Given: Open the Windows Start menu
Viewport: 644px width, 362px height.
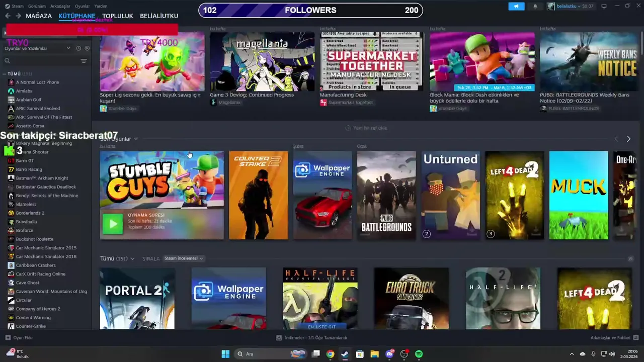Looking at the screenshot, I should pos(225,354).
